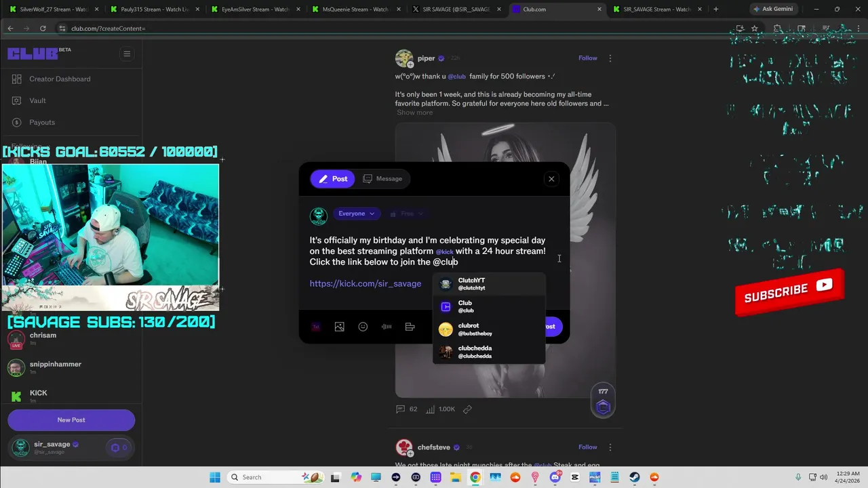The image size is (868, 488).
Task: Submit with the purple Post button
Action: pyautogui.click(x=553, y=327)
